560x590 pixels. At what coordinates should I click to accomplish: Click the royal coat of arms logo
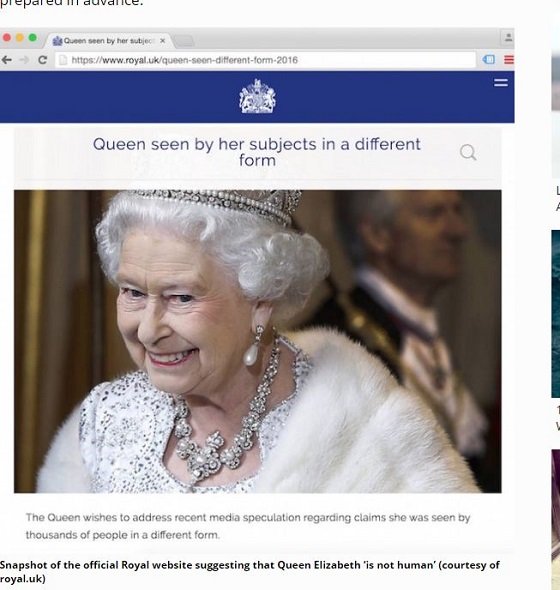pyautogui.click(x=257, y=96)
